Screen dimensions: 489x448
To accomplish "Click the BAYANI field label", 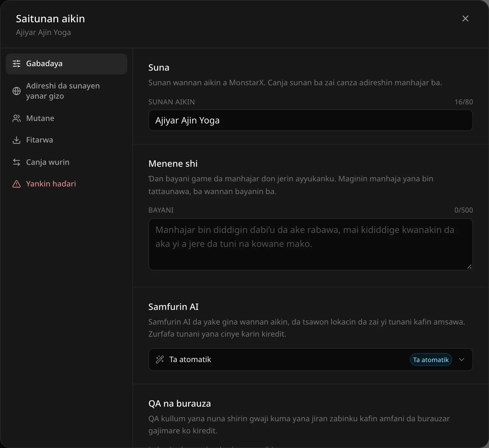I will click(161, 210).
